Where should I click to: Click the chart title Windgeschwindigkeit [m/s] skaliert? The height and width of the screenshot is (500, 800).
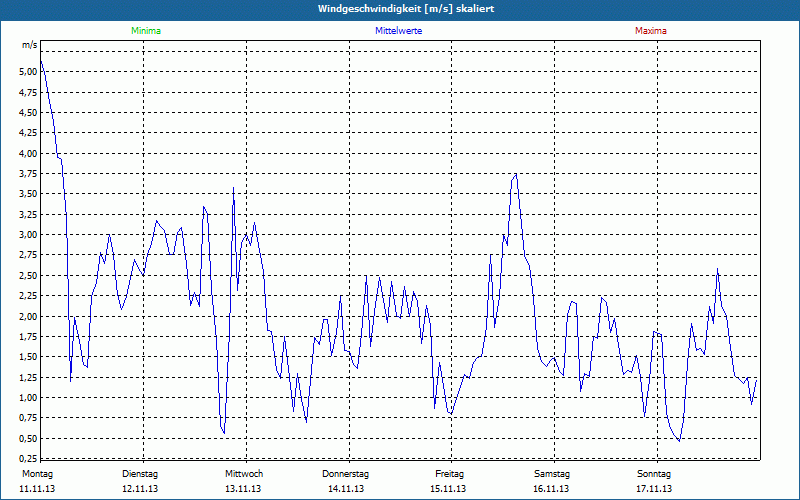[x=406, y=9]
